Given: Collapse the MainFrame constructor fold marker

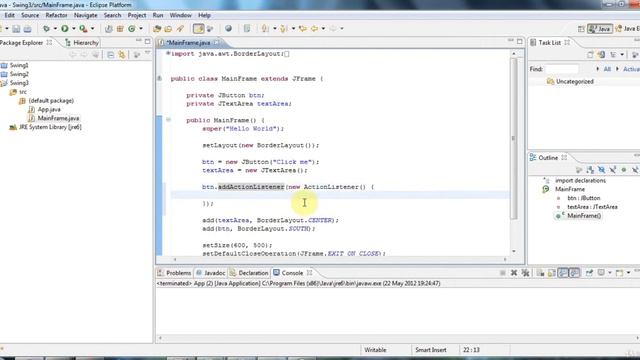Looking at the screenshot, I should 168,120.
